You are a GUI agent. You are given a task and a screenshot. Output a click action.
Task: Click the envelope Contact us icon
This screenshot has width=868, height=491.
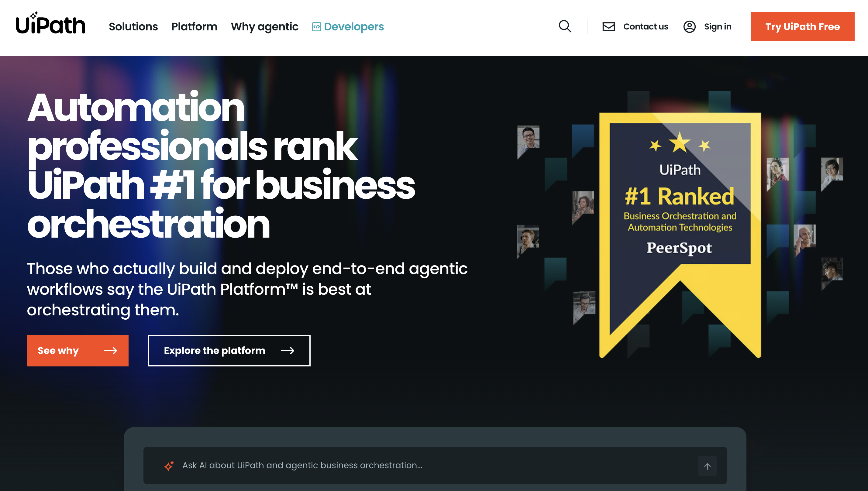point(608,27)
